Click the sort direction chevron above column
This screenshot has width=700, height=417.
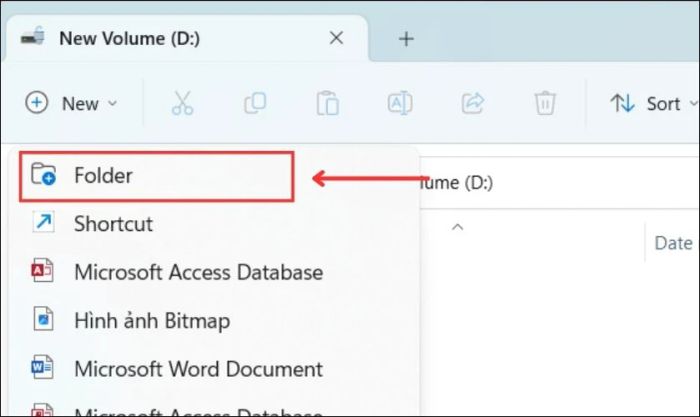457,227
